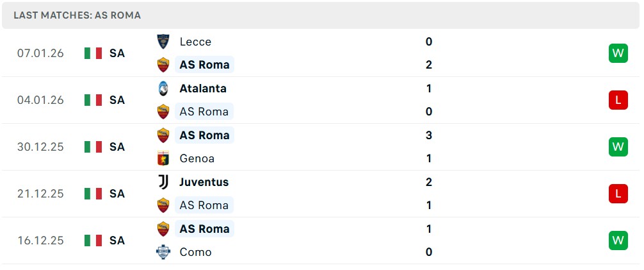Click the Como team crest icon
Viewport: 644px width, 270px height.
tap(163, 252)
